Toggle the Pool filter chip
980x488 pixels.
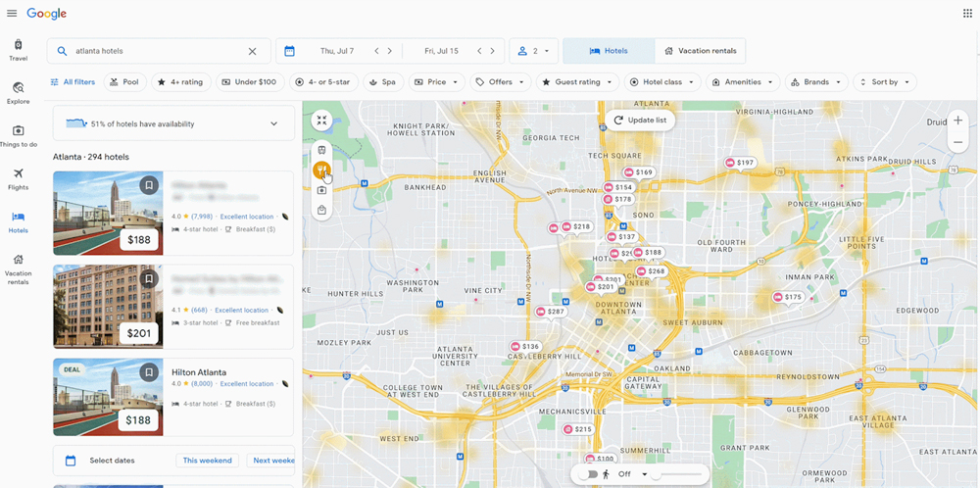124,82
